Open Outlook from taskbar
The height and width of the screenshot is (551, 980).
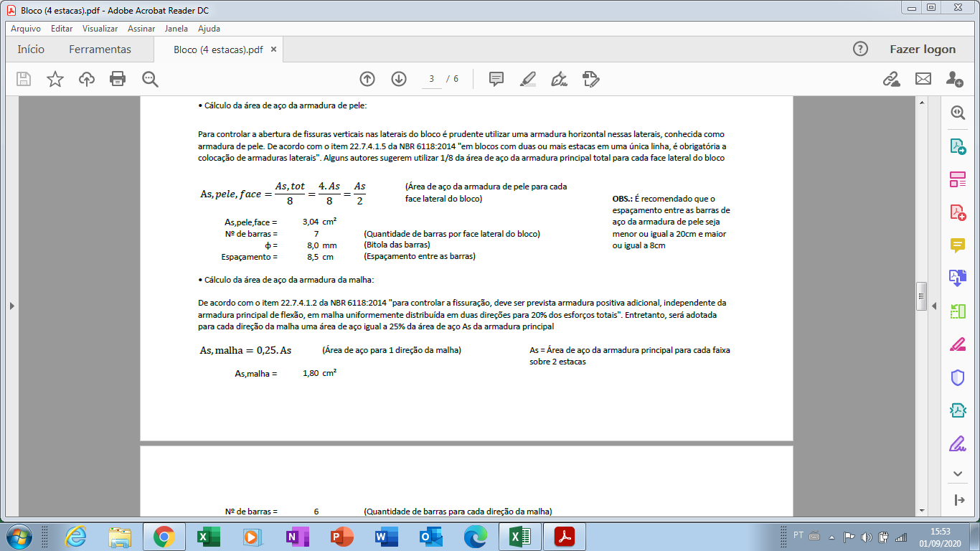[430, 537]
